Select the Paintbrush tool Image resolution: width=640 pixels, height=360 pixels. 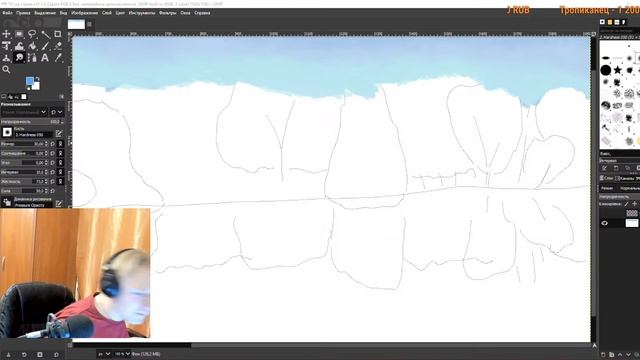pos(45,46)
